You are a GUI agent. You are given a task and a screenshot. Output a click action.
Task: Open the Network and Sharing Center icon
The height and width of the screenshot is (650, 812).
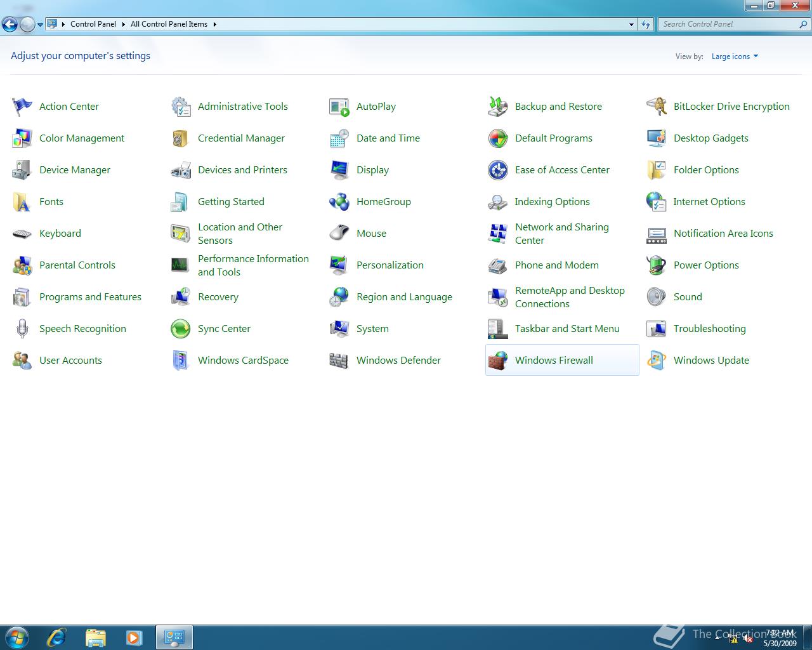[x=498, y=234]
